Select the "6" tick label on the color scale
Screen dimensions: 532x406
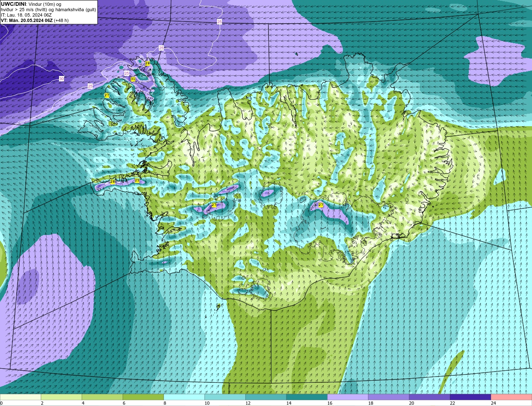click(x=123, y=403)
